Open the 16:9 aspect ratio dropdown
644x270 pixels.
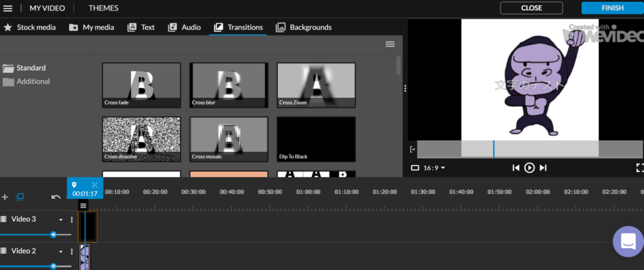(428, 168)
